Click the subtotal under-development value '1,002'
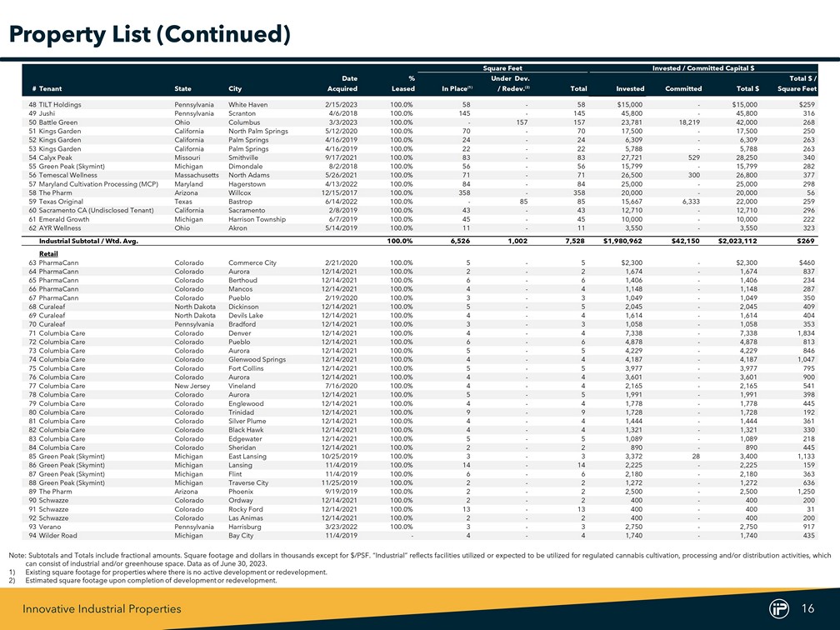The image size is (840, 630). [x=517, y=241]
